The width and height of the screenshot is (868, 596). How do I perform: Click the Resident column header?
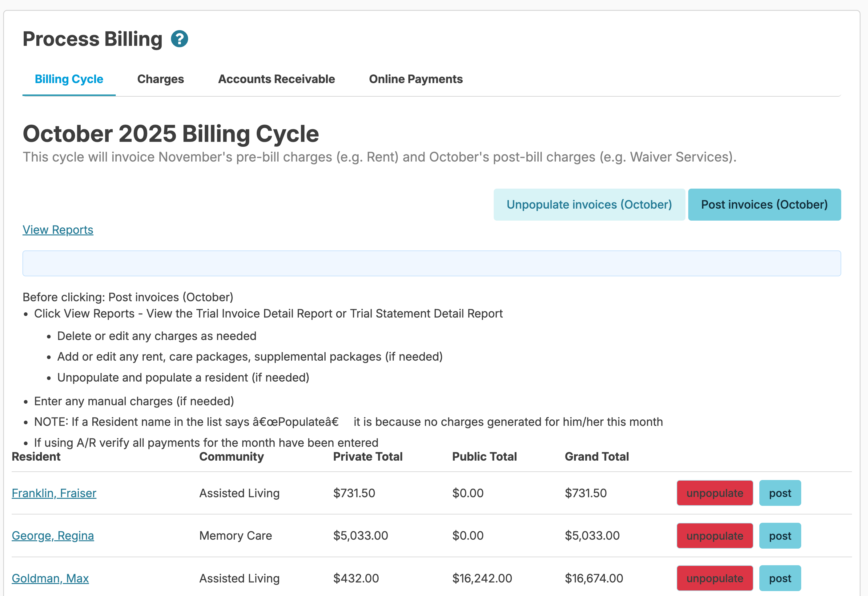[x=36, y=456]
